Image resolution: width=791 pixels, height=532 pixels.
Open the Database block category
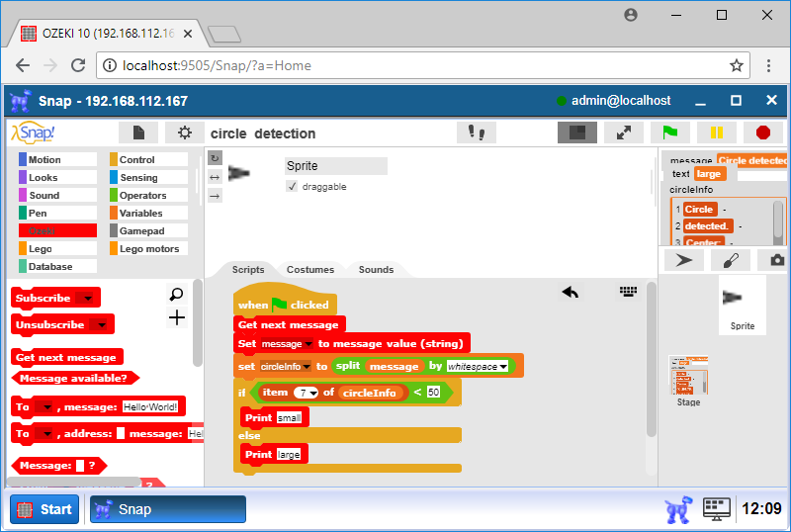pos(57,266)
